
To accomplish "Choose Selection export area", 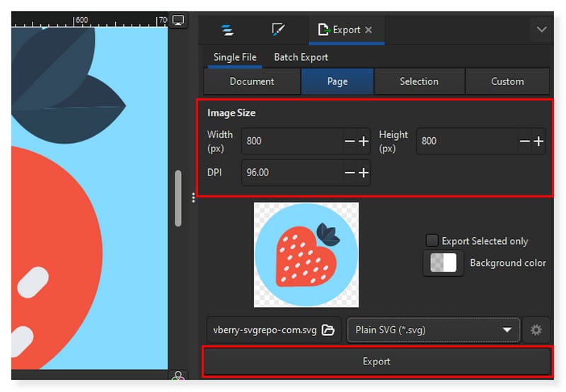I will coord(419,81).
